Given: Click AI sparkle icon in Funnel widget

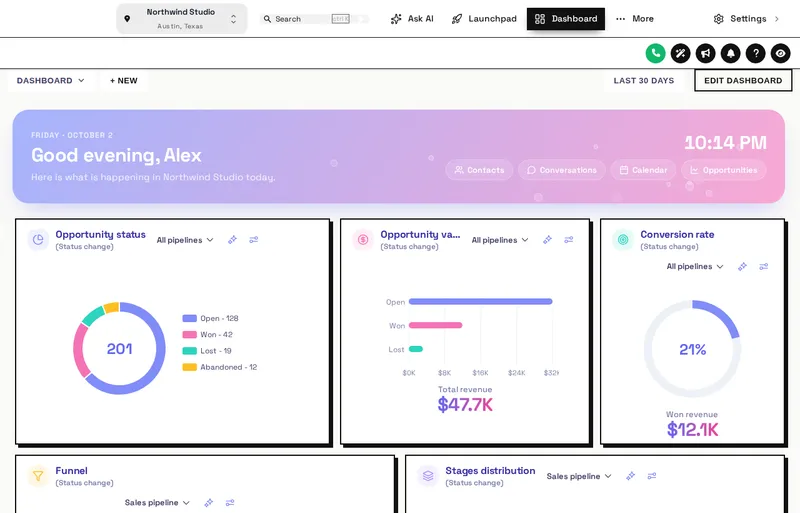Looking at the screenshot, I should click(209, 503).
